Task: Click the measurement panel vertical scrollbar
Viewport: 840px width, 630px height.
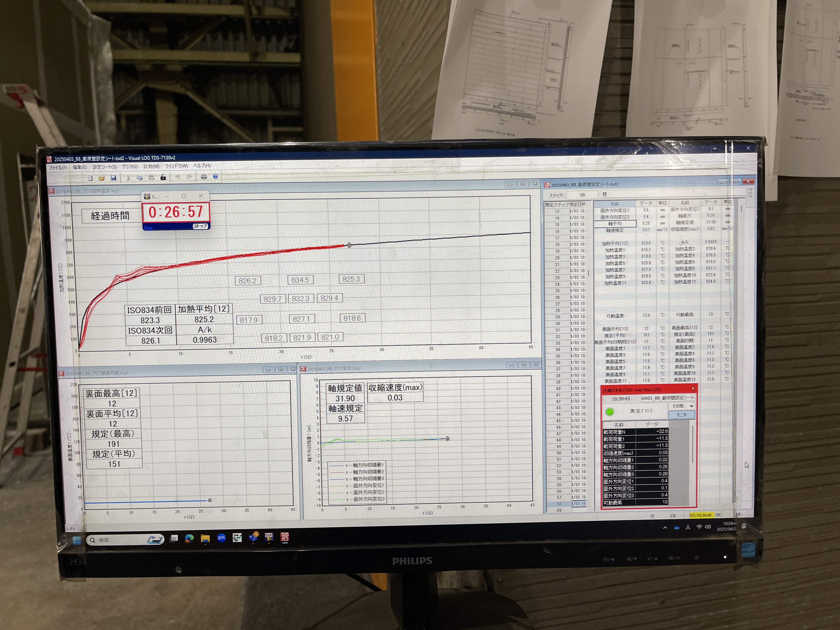Action: [693, 444]
